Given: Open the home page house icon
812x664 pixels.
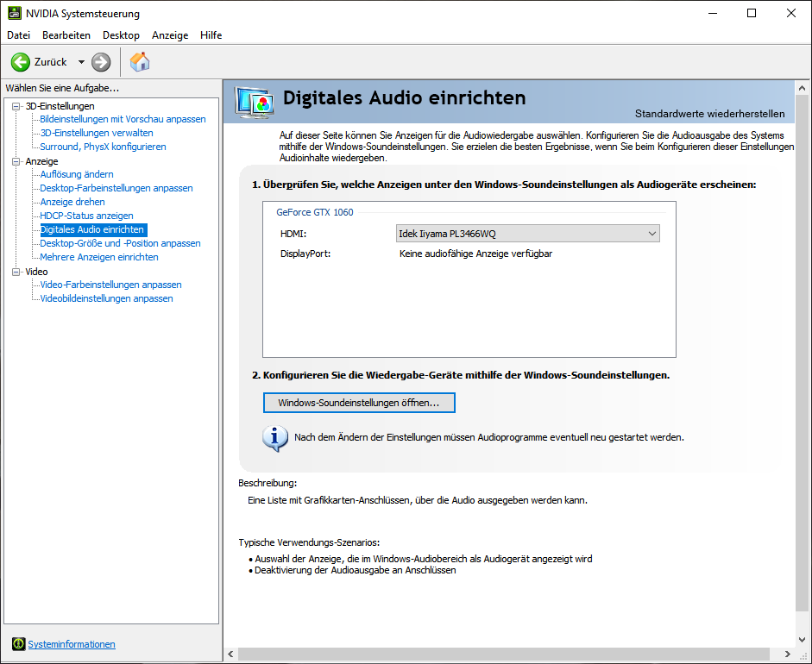Looking at the screenshot, I should tap(140, 61).
